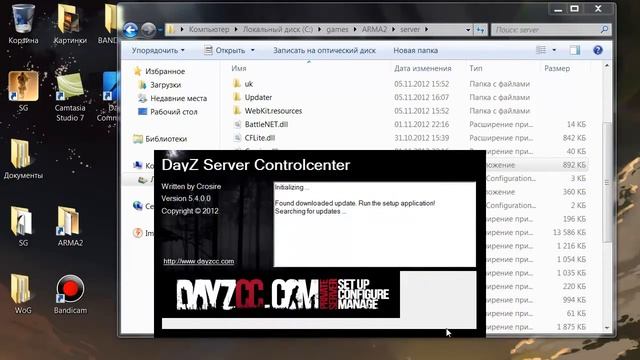Expand the arrow after server in breadcrumb
This screenshot has height=360, width=640.
[x=427, y=29]
